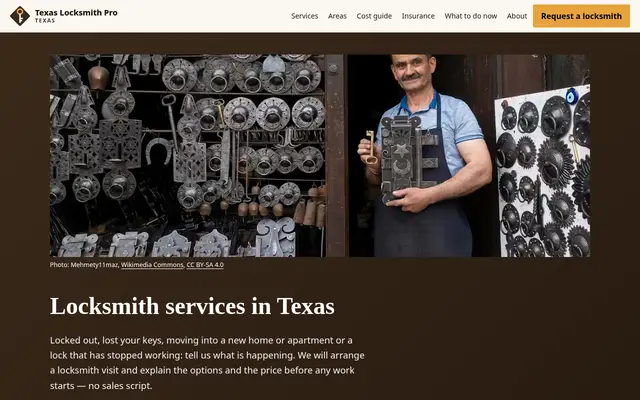Image resolution: width=640 pixels, height=400 pixels.
Task: Open the Services menu item
Action: (x=304, y=16)
